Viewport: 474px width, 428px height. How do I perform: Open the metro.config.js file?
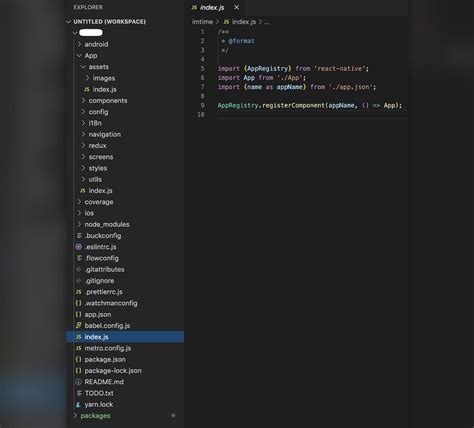[x=108, y=348]
